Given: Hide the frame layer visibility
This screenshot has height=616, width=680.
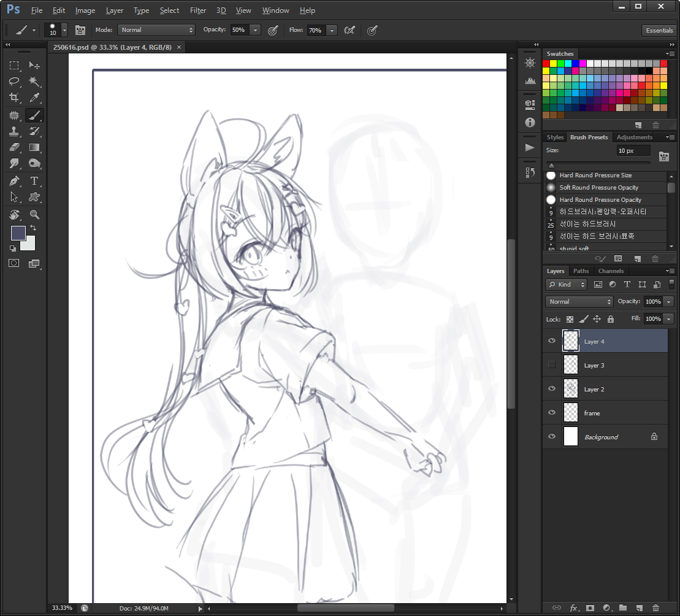Looking at the screenshot, I should pos(552,413).
